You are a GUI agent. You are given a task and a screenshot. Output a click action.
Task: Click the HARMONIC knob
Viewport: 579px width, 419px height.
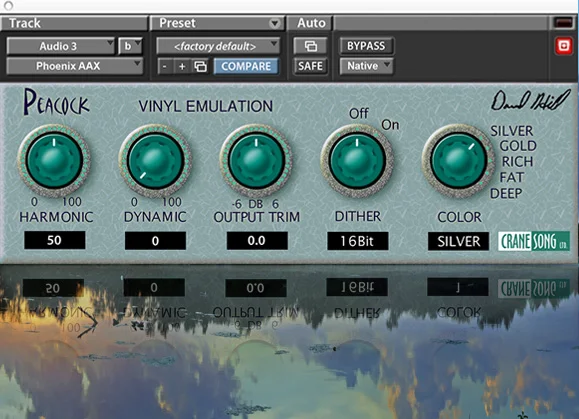pos(54,160)
